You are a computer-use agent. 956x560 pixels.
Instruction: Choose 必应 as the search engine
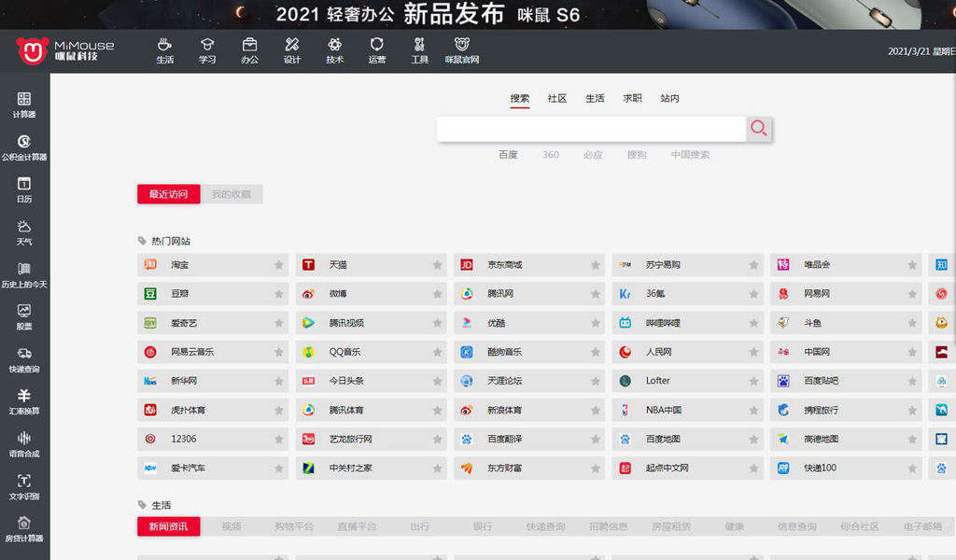point(593,155)
